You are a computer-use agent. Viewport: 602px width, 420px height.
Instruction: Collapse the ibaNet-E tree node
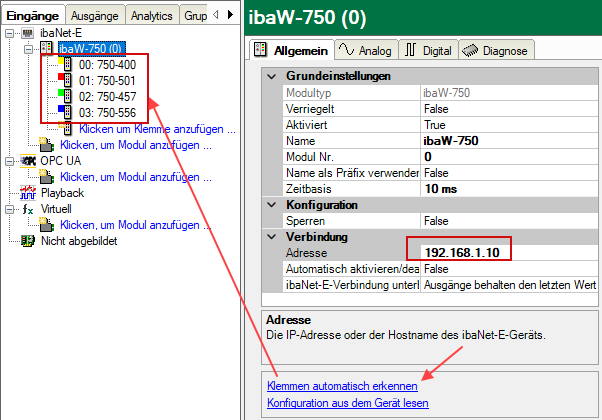click(x=9, y=32)
